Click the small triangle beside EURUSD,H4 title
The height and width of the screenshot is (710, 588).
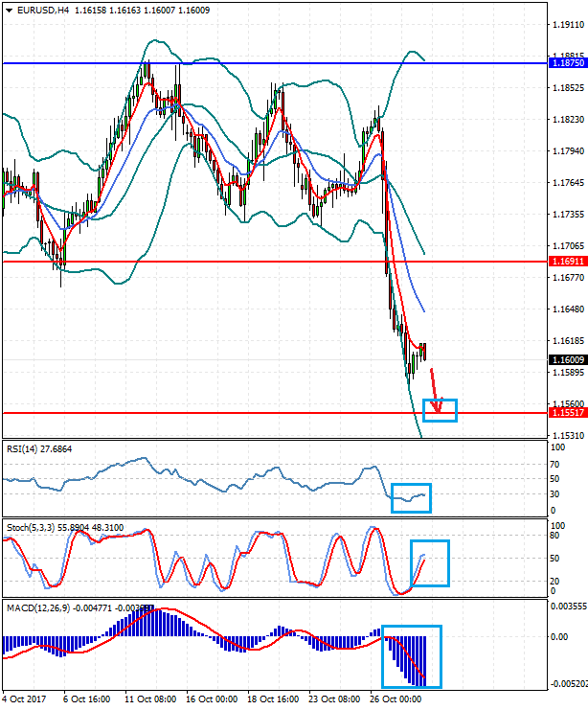pos(7,10)
